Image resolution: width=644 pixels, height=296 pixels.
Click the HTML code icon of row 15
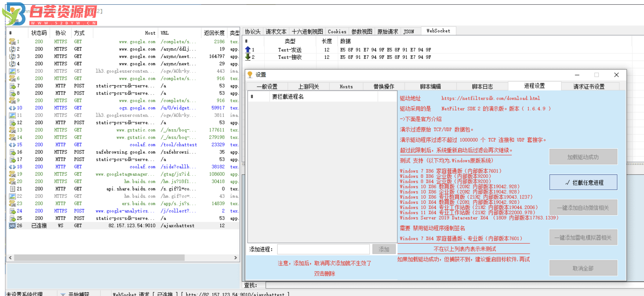point(12,145)
